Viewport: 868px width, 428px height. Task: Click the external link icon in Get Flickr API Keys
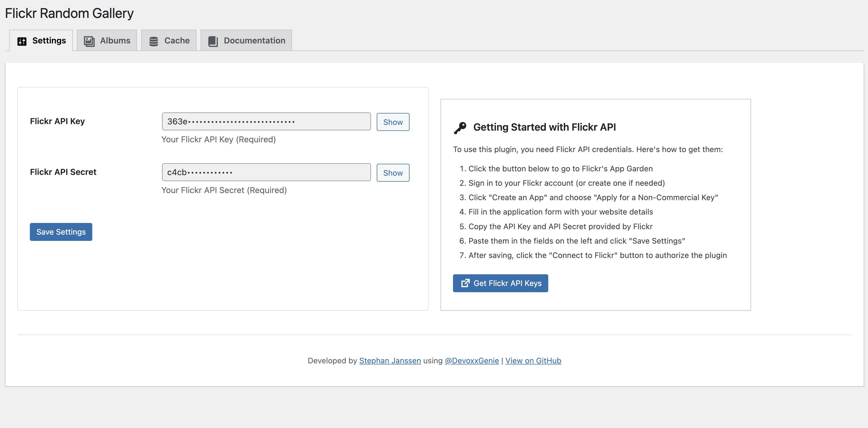click(x=465, y=283)
